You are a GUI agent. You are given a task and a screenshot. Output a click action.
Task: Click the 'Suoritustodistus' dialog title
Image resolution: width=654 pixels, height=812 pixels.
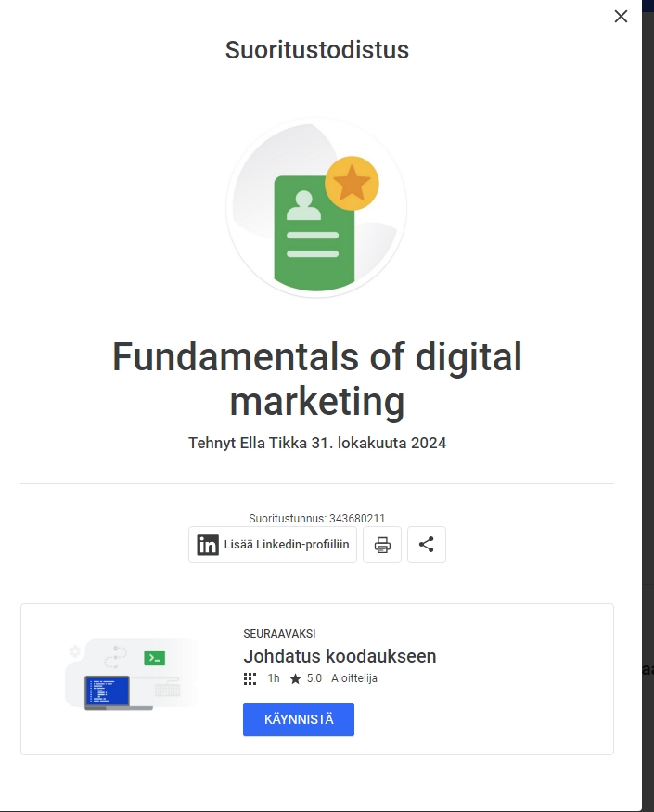[316, 50]
